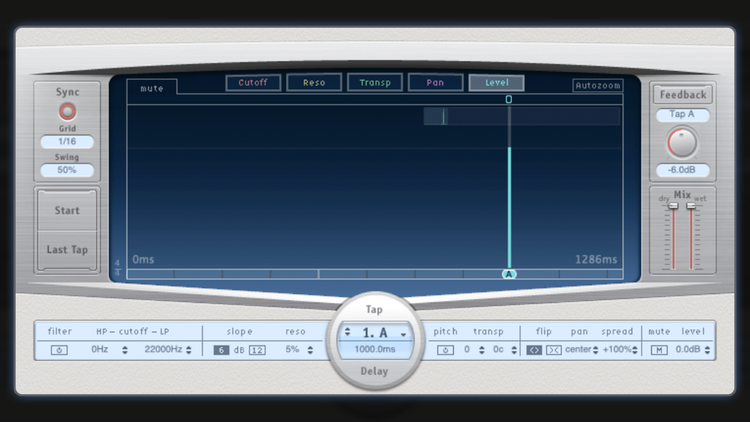
Task: Adjust the transp semitone 0 stepper
Action: (x=482, y=350)
